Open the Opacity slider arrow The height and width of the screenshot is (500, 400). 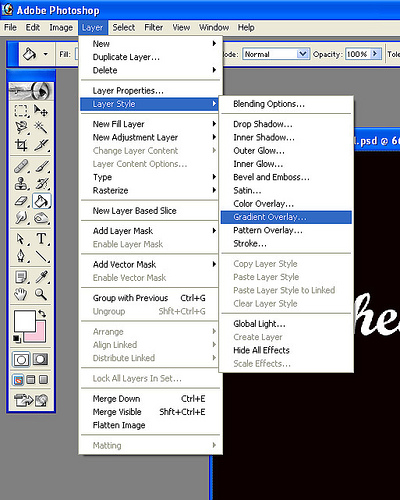pyautogui.click(x=375, y=54)
